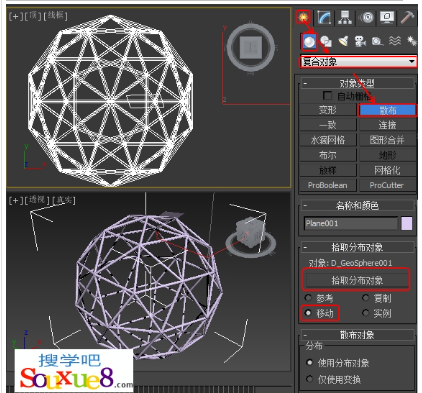Enable the 自动栅格 checkbox
This screenshot has height=393, width=422.
pyautogui.click(x=327, y=96)
